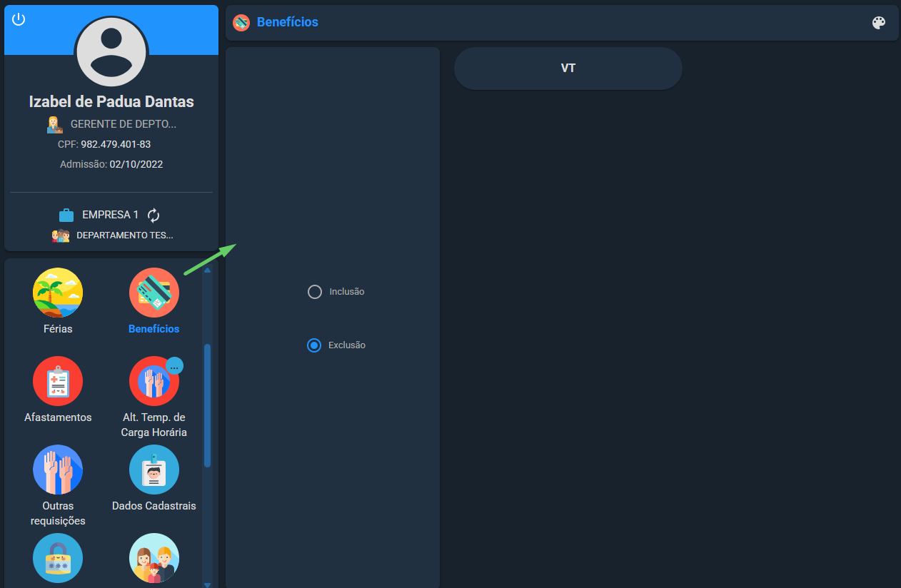Click the manager icon beside GERENTE DE DEPTO
The width and height of the screenshot is (901, 588).
click(x=55, y=124)
